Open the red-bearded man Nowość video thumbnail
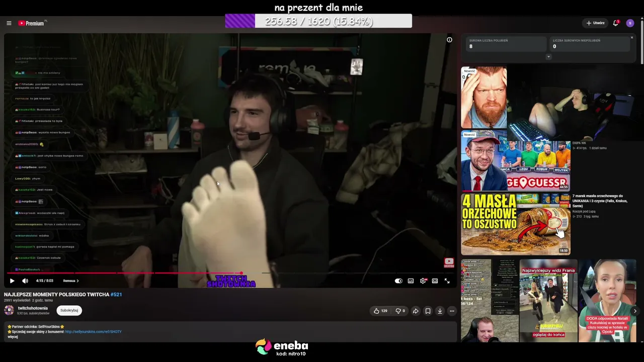644x362 pixels. tap(484, 98)
